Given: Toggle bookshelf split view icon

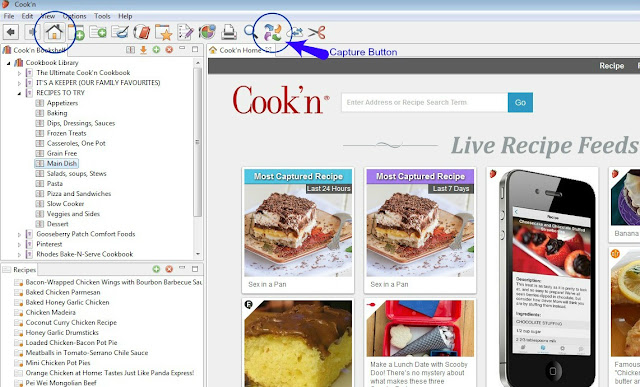Looking at the screenshot, I should [130, 50].
